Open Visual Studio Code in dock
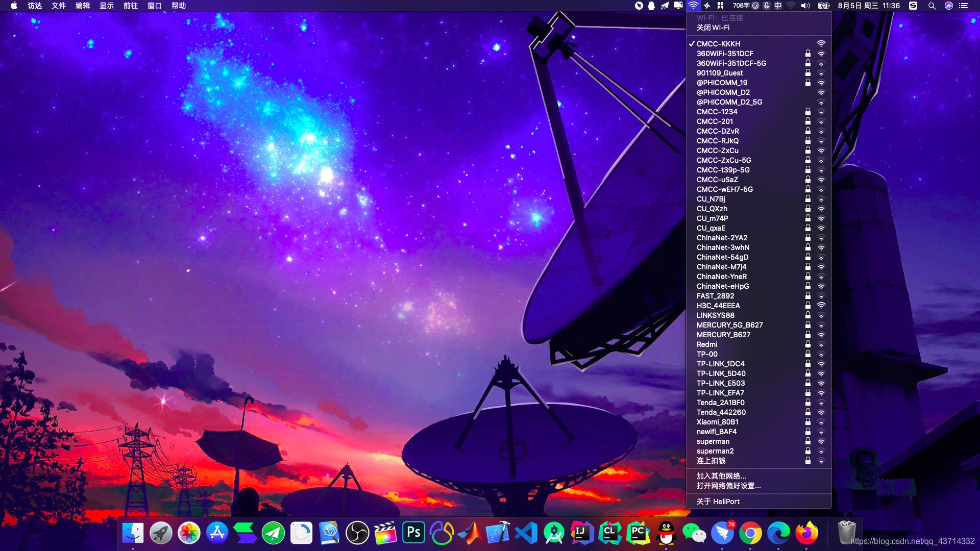This screenshot has width=980, height=551. tap(526, 533)
